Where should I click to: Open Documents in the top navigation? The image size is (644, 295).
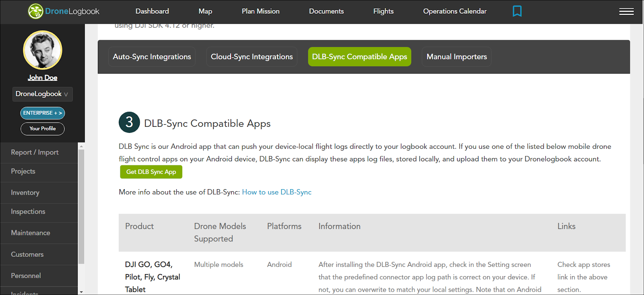(326, 11)
